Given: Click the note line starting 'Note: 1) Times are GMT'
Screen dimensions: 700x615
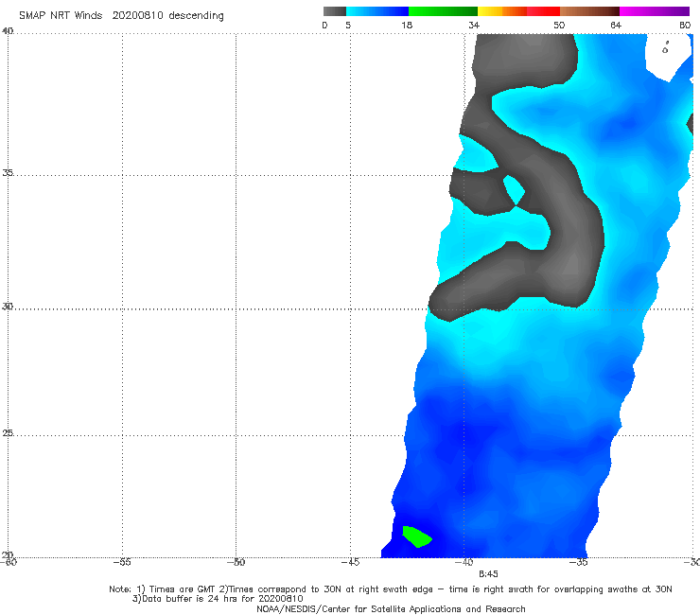Looking at the screenshot, I should pyautogui.click(x=390, y=589).
